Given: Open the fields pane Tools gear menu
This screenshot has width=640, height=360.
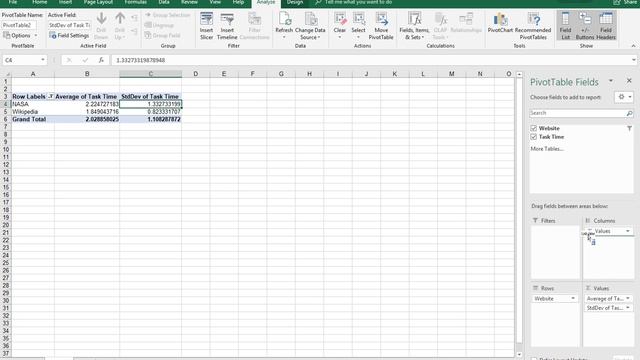Looking at the screenshot, I should coord(624,97).
